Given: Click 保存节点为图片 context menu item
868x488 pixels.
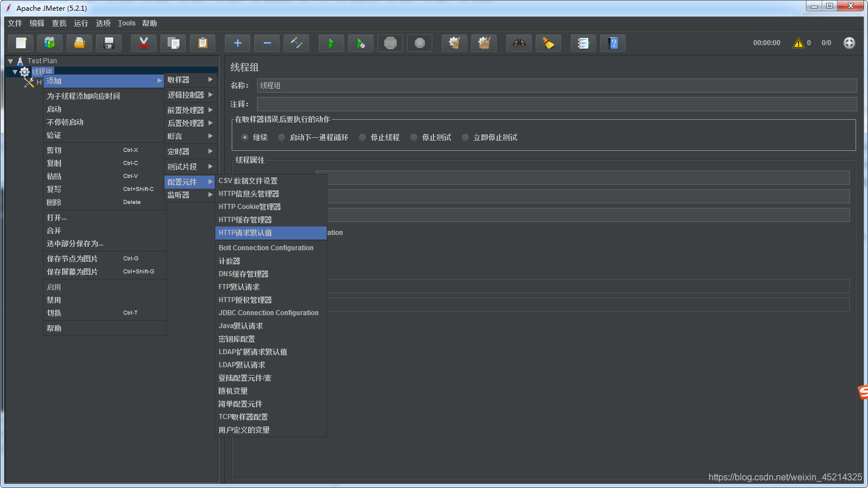Looking at the screenshot, I should pyautogui.click(x=105, y=259).
